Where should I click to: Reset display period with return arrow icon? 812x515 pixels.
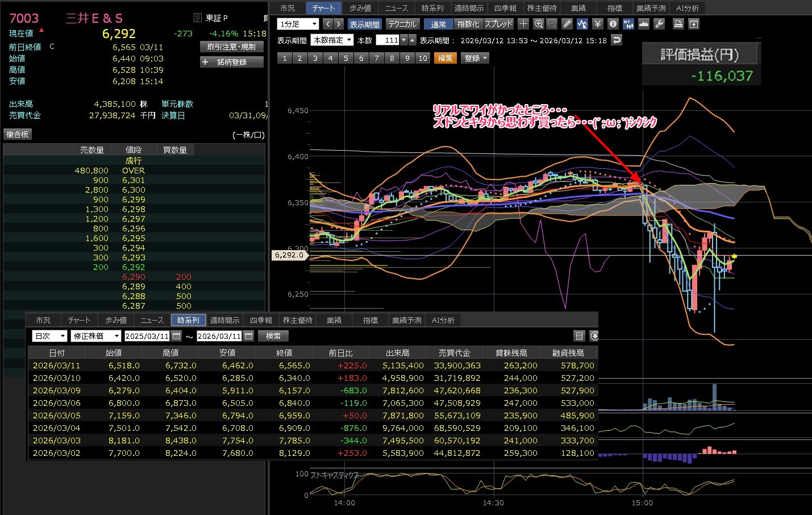pyautogui.click(x=617, y=40)
